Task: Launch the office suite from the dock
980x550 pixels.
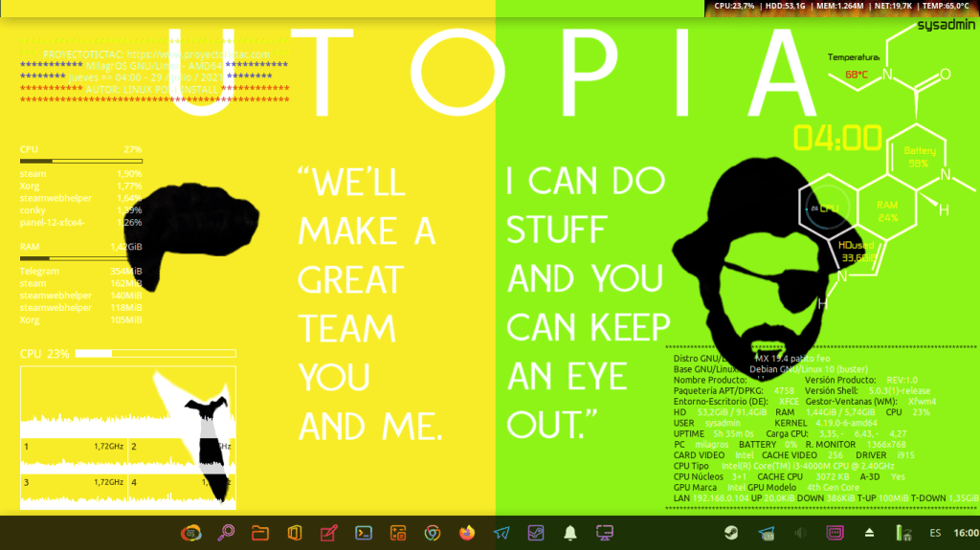Action: (295, 533)
